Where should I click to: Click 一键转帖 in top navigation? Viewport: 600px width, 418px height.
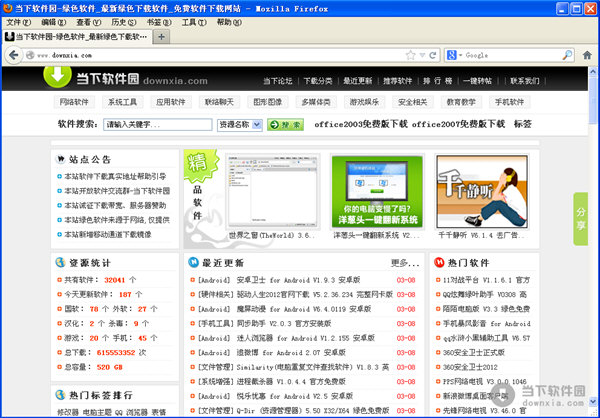(478, 81)
